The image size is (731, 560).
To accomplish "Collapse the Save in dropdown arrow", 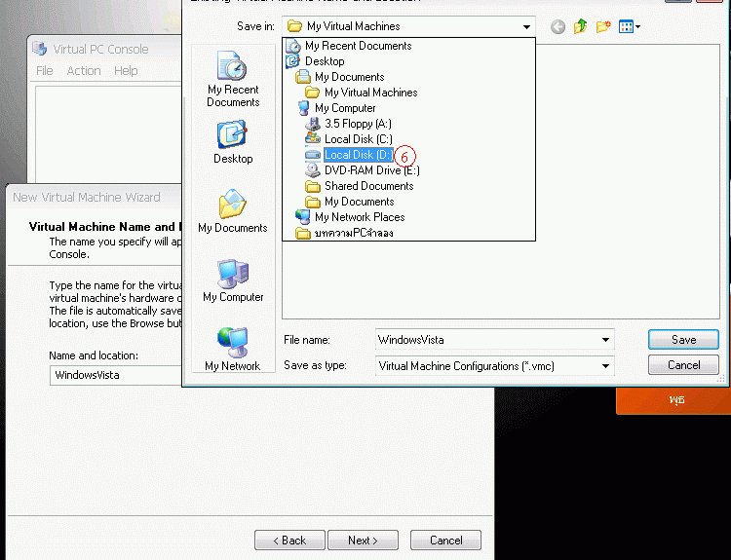I will pyautogui.click(x=526, y=27).
